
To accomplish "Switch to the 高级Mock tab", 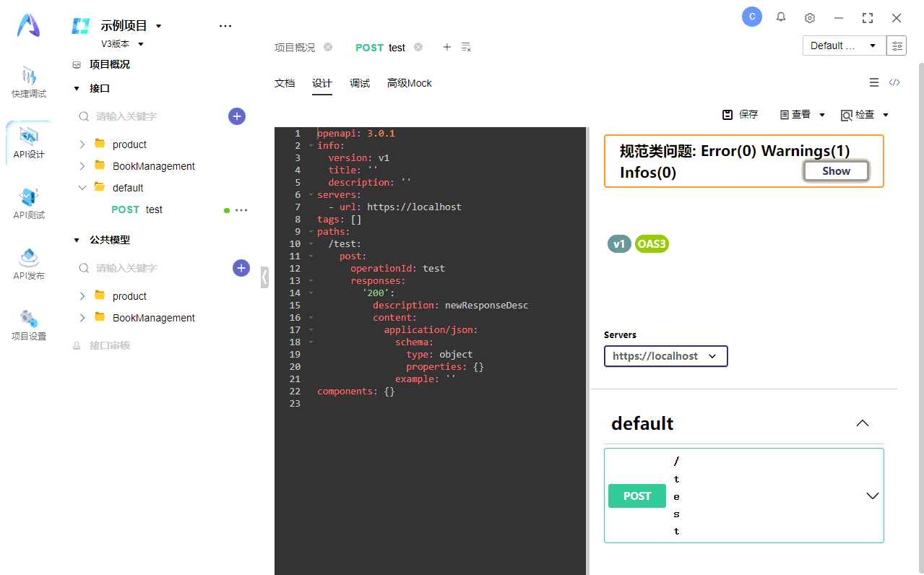I will point(409,83).
